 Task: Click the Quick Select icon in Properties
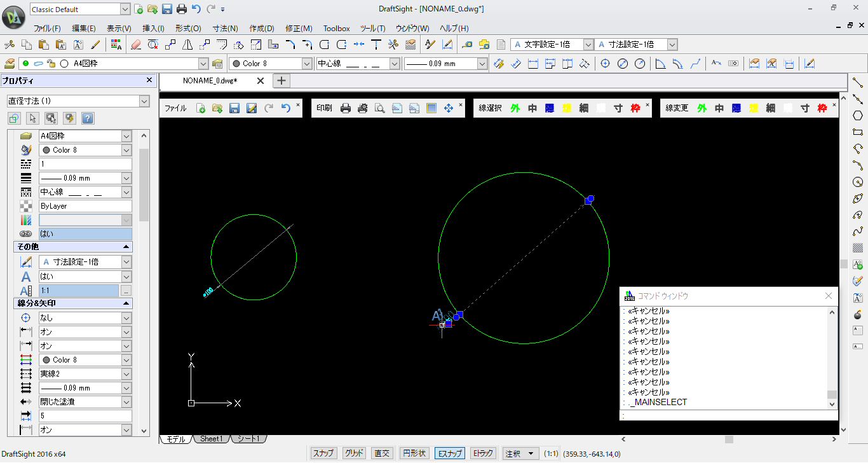tap(69, 118)
